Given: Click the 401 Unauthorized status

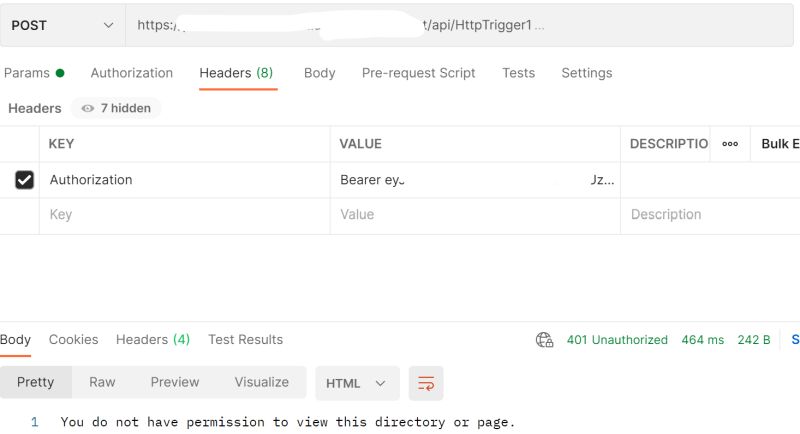Looking at the screenshot, I should 617,340.
